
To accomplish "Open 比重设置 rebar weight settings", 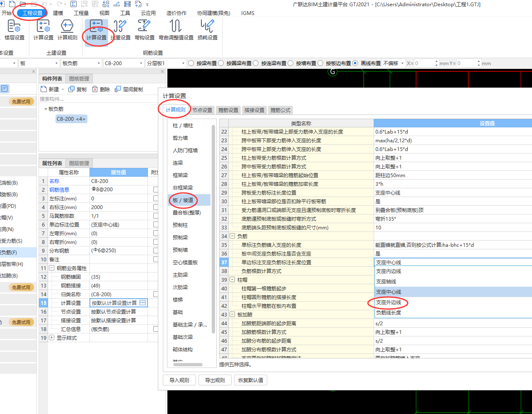I will [121, 30].
